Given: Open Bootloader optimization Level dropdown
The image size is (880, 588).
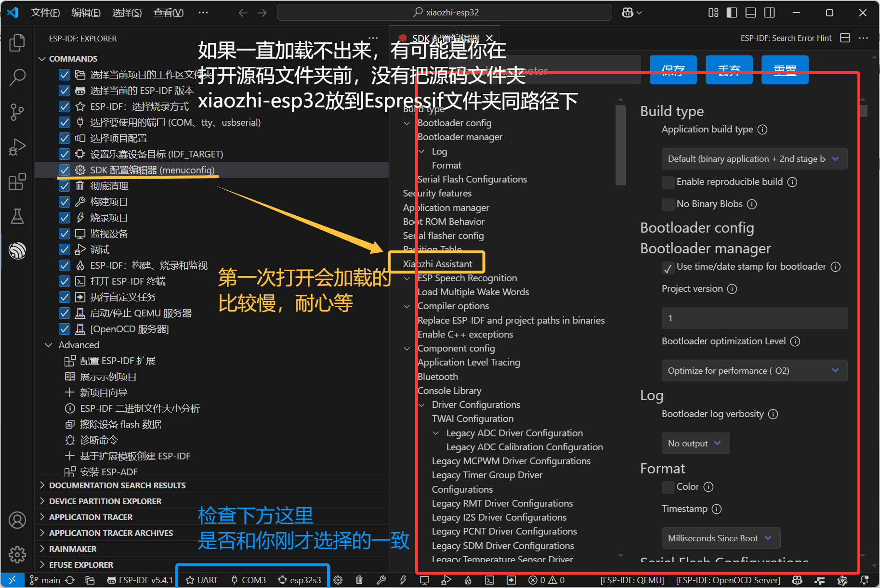Looking at the screenshot, I should click(x=754, y=371).
